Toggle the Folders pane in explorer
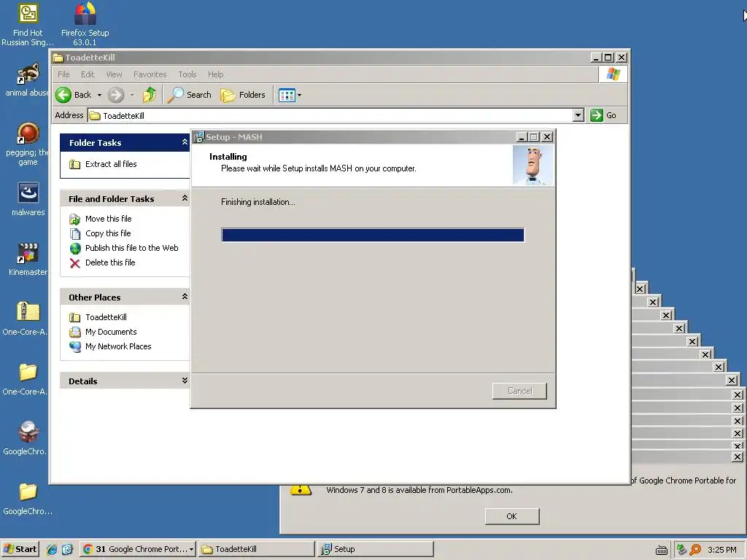Viewport: 747px width, 560px height. pyautogui.click(x=242, y=95)
